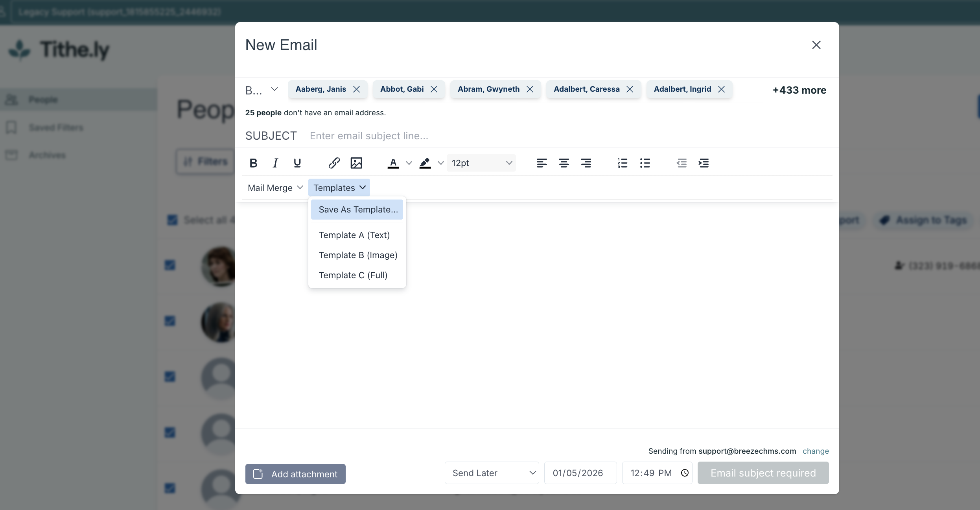The image size is (980, 510).
Task: Expand the Mail Merge dropdown
Action: (275, 188)
